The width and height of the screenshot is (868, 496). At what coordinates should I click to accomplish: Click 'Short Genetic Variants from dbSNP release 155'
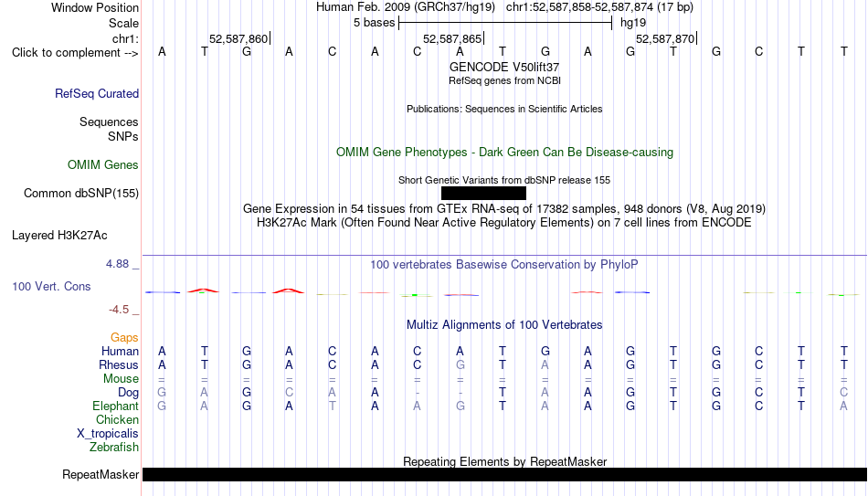pyautogui.click(x=504, y=180)
